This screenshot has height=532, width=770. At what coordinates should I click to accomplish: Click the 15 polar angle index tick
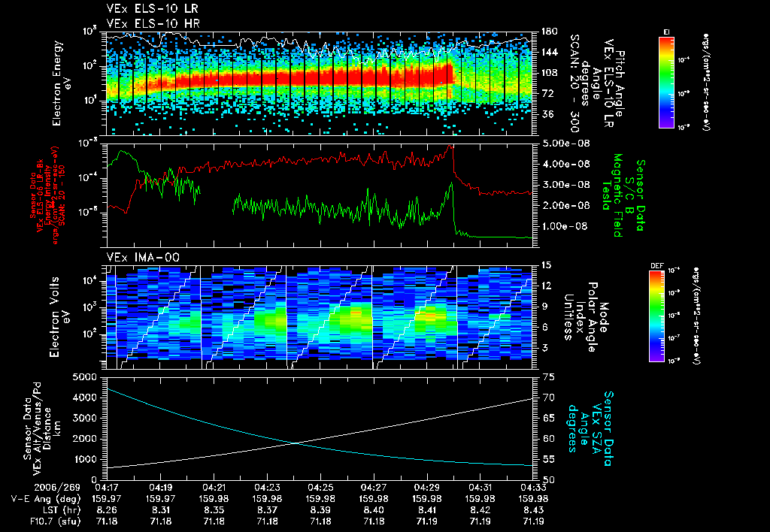pos(546,265)
